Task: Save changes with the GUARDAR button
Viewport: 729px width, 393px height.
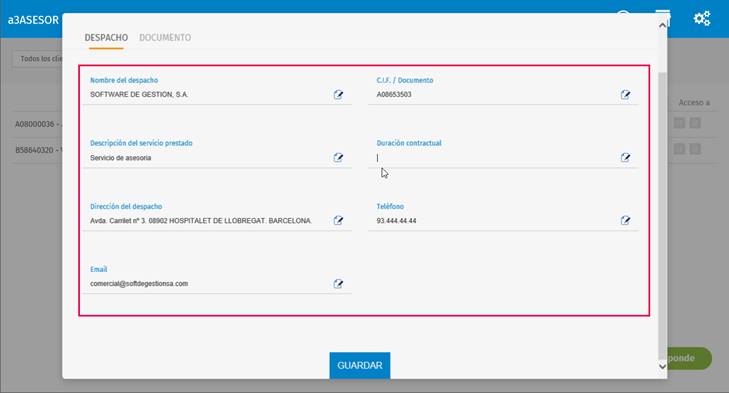Action: pyautogui.click(x=360, y=366)
